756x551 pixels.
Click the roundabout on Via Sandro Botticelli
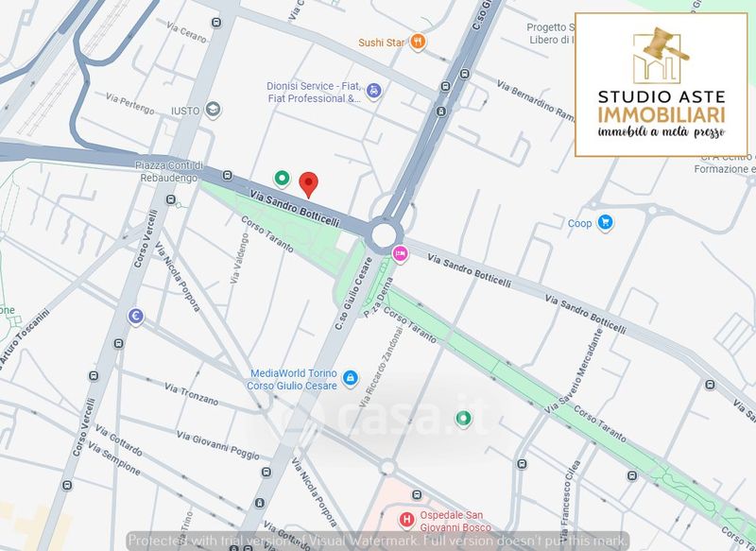coord(384,234)
